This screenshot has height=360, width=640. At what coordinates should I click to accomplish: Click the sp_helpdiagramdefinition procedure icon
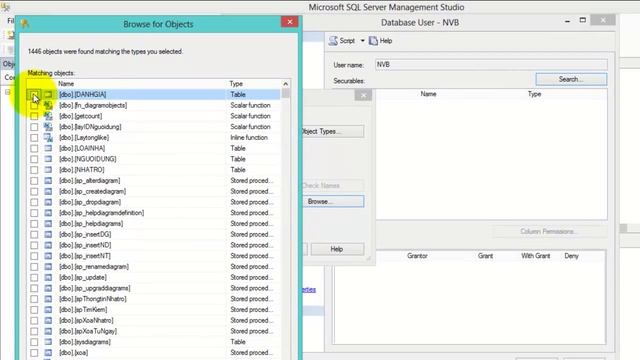pos(48,213)
